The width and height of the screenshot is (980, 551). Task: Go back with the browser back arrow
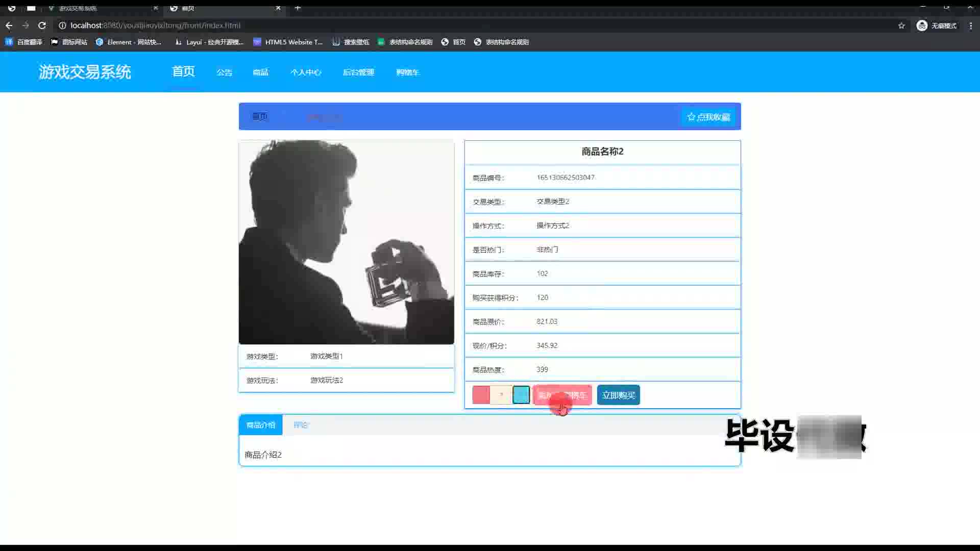(9, 26)
